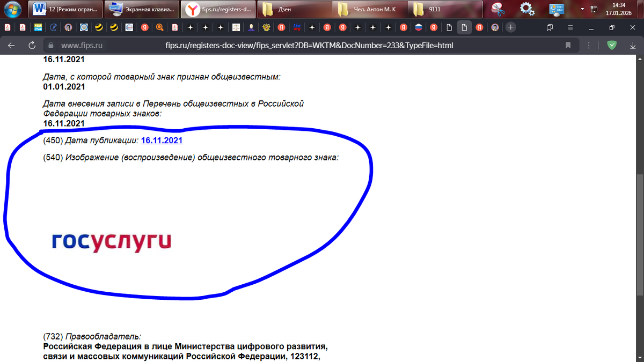Click the 'Российская Федерация в лице Министерства' line
The image size is (644, 362).
click(x=186, y=346)
